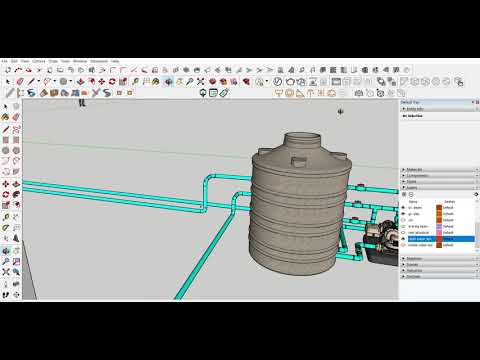The image size is (480, 360).
Task: Select the Rotate tool in left toolbar
Action: [5, 195]
